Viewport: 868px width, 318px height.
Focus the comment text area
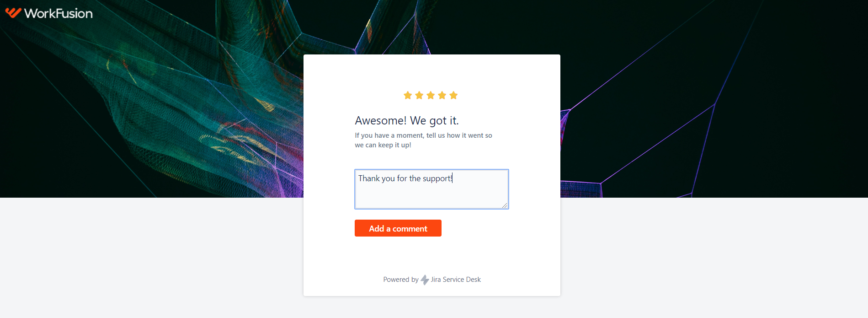tap(431, 189)
